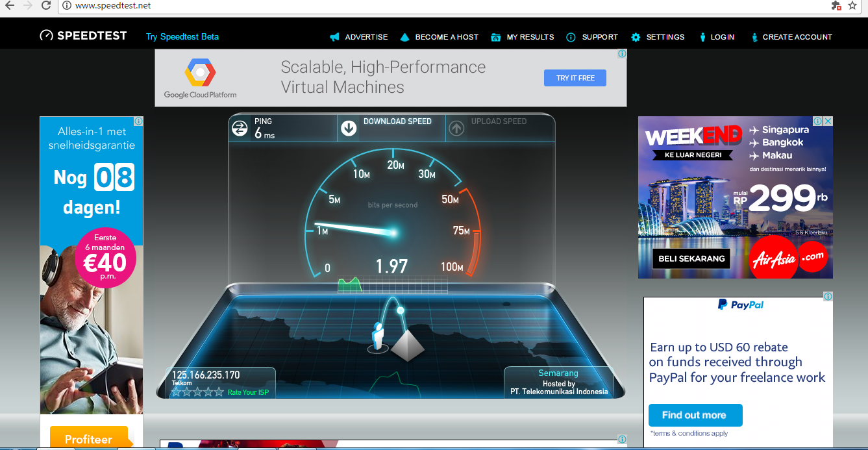Click BELI SEKARANG in AirAsia ad

[x=691, y=258]
